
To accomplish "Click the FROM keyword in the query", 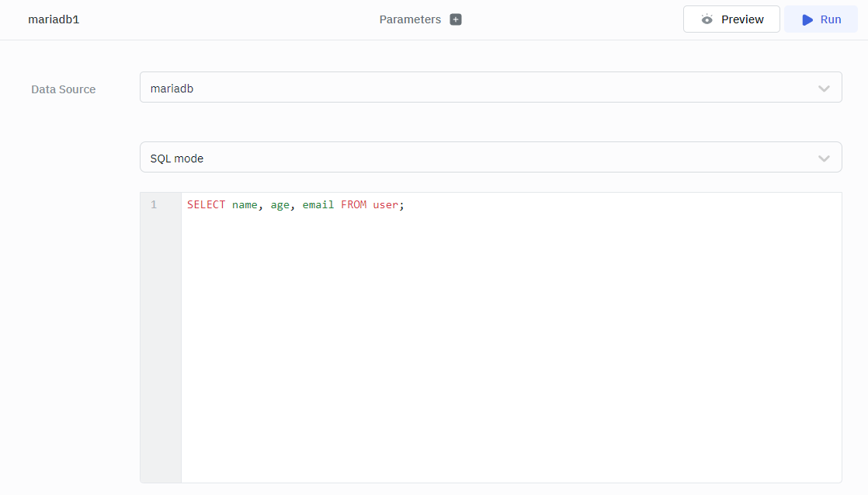I will pyautogui.click(x=353, y=205).
